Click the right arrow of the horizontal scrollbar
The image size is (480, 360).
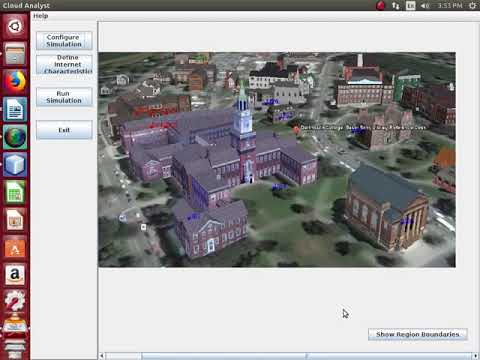pos(475,356)
